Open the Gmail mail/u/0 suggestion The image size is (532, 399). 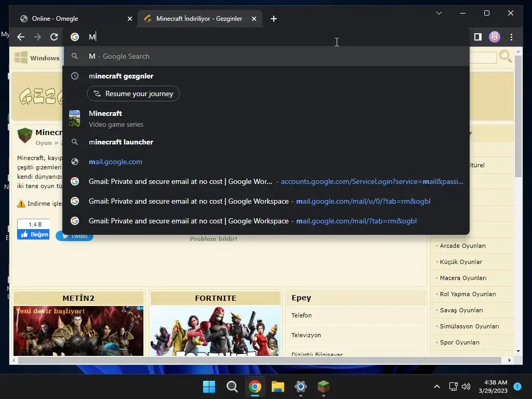coord(266,201)
